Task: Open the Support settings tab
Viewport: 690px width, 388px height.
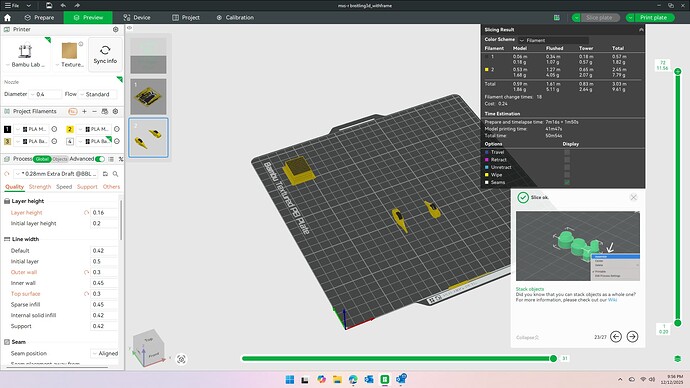Action: (87, 187)
